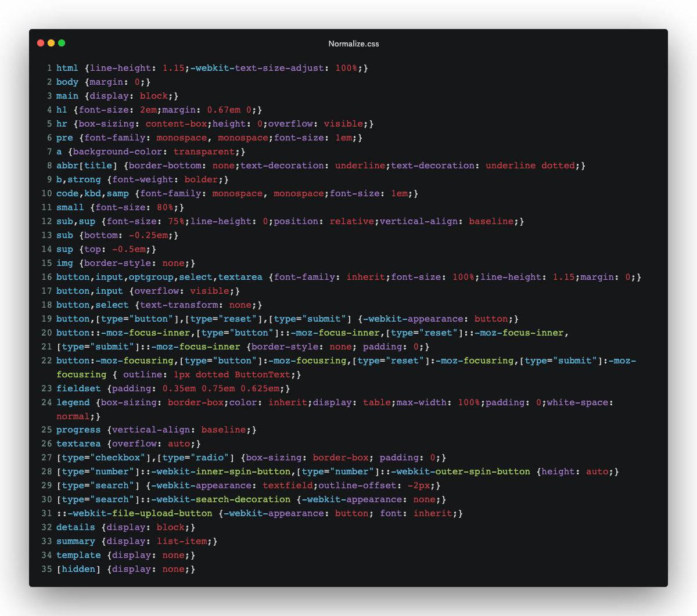This screenshot has height=616, width=697.
Task: Click the 'pre' selector on line 6
Action: pos(64,138)
